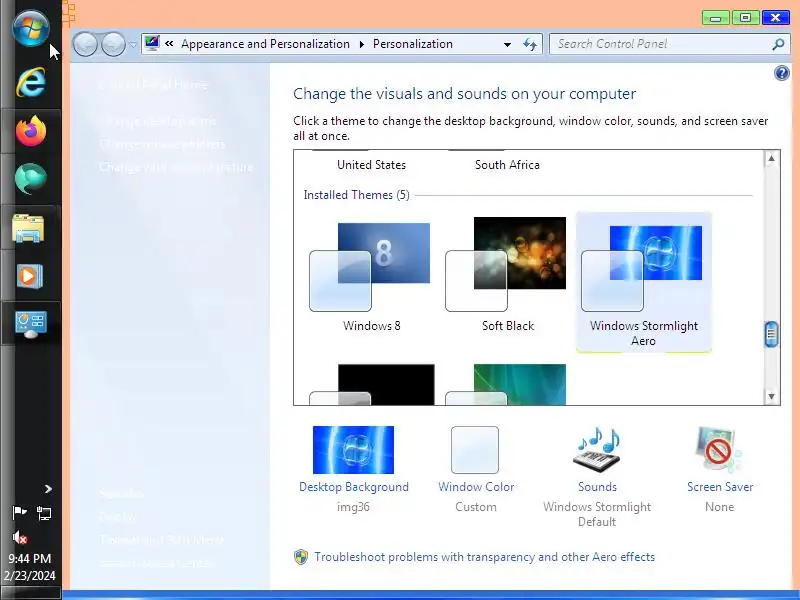The height and width of the screenshot is (600, 800).
Task: Expand the arrow after Appearance and Personalization
Action: tap(362, 44)
